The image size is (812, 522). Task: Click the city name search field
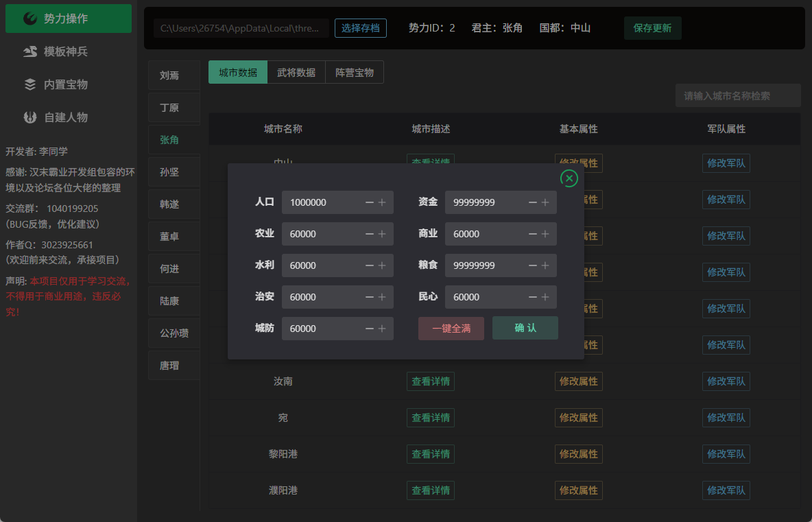click(738, 96)
